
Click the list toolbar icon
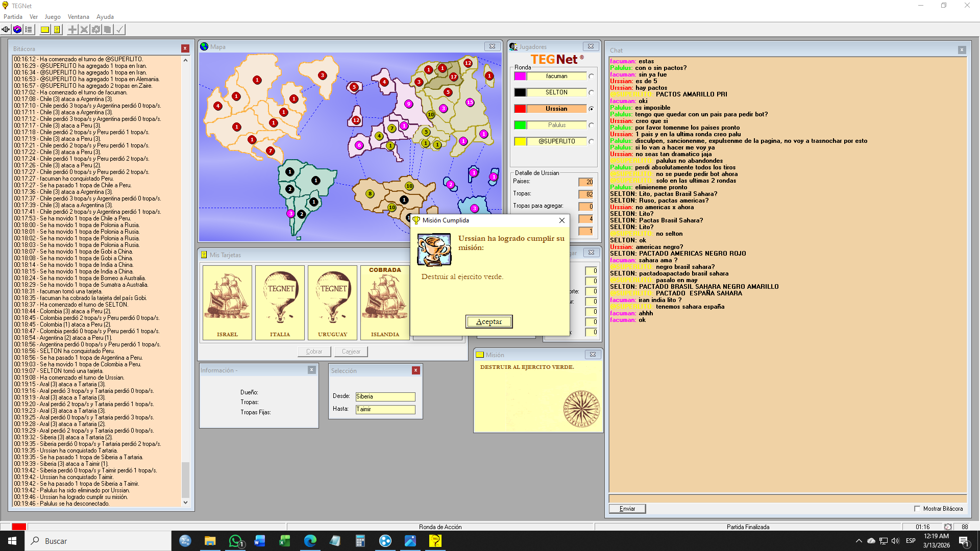(29, 30)
